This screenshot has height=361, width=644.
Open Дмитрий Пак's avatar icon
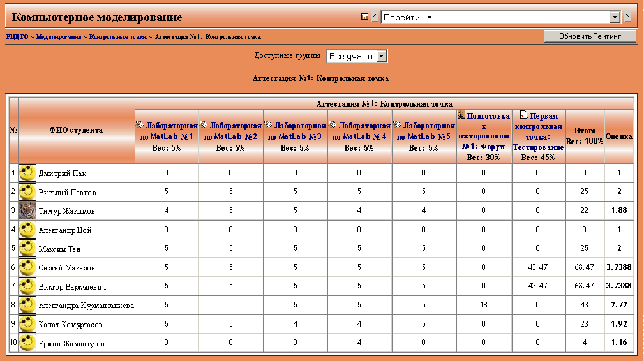coord(27,173)
